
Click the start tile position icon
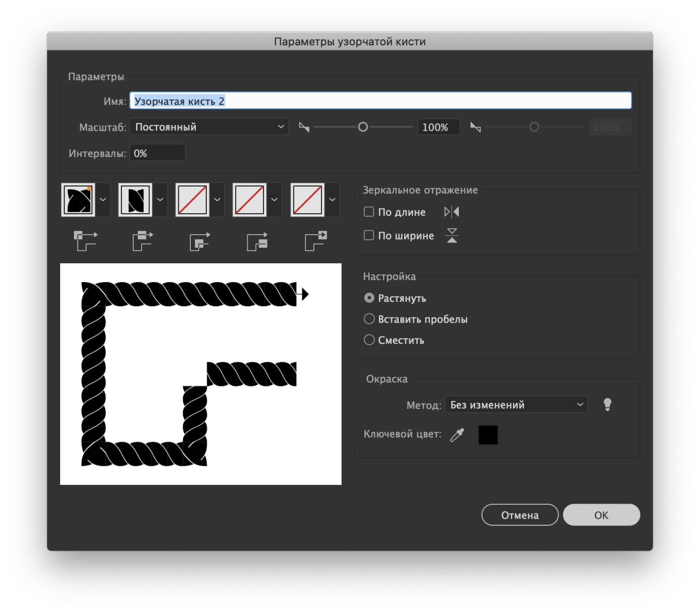point(257,241)
